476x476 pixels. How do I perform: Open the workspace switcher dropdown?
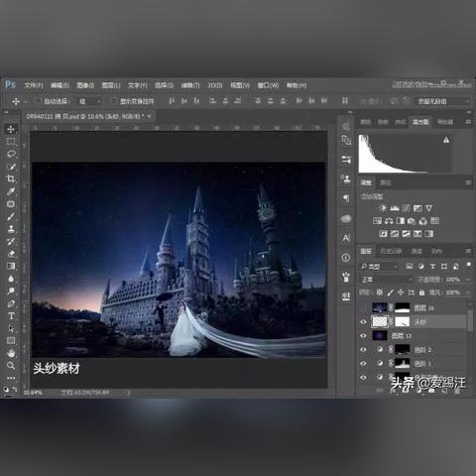442,101
